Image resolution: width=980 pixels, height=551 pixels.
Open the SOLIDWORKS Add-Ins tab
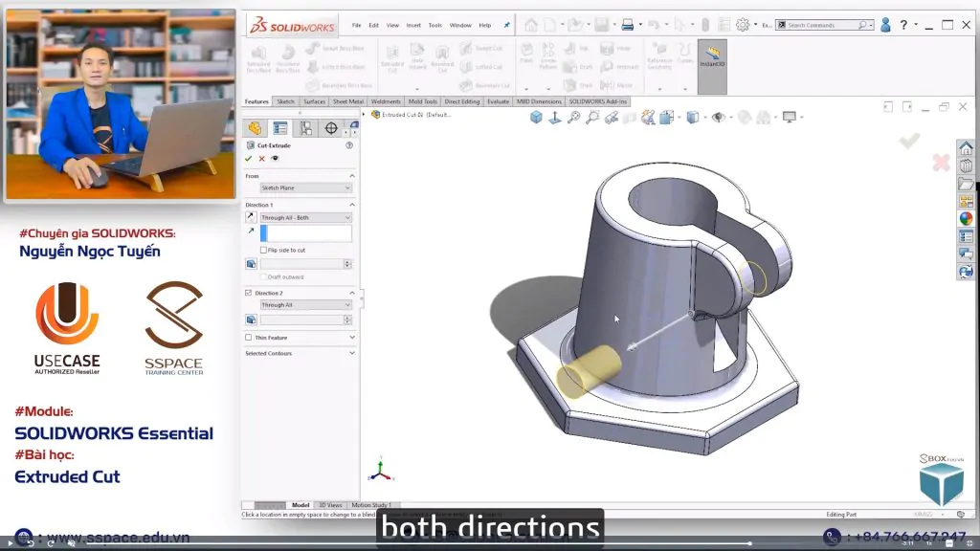[x=597, y=101]
